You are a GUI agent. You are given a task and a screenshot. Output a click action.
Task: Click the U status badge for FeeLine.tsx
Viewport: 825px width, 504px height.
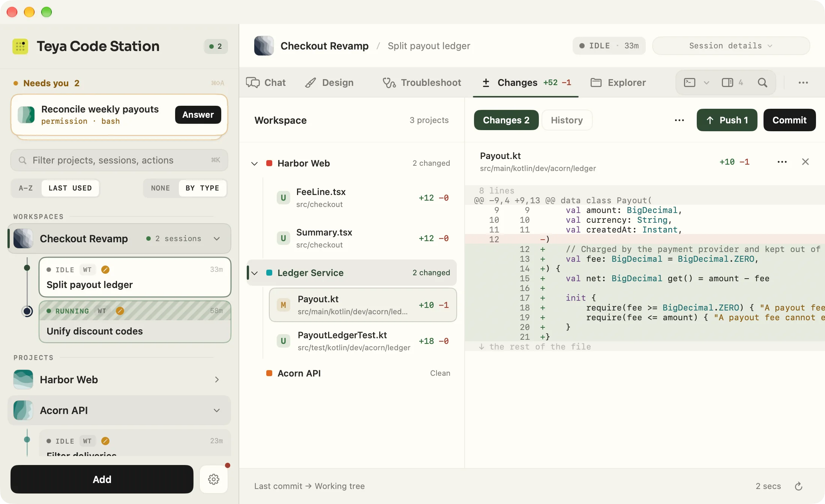[x=283, y=198]
